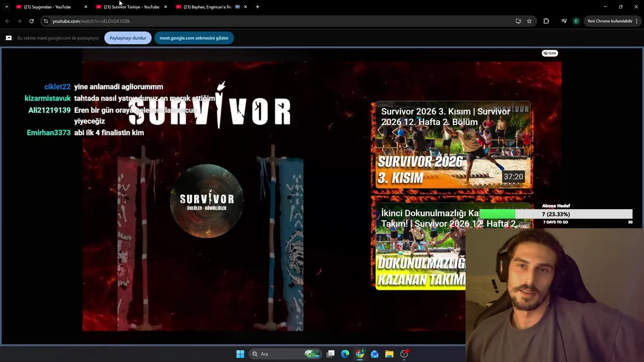Click the chat username Ali21219139

(49, 110)
